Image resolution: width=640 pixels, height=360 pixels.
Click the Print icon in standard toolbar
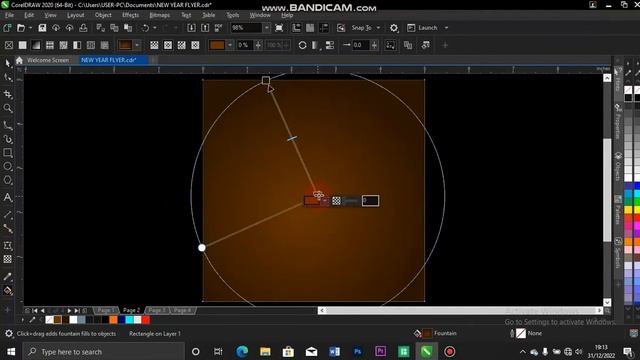(83, 28)
